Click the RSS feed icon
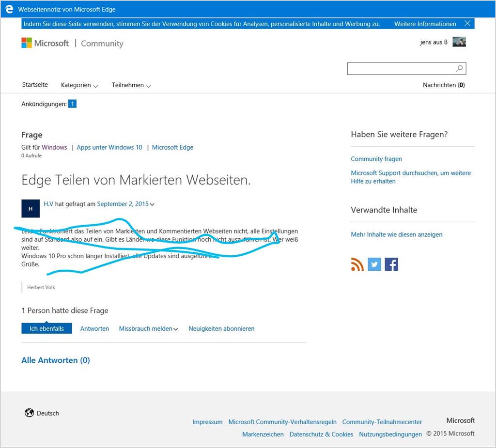The width and height of the screenshot is (496, 448). [357, 264]
